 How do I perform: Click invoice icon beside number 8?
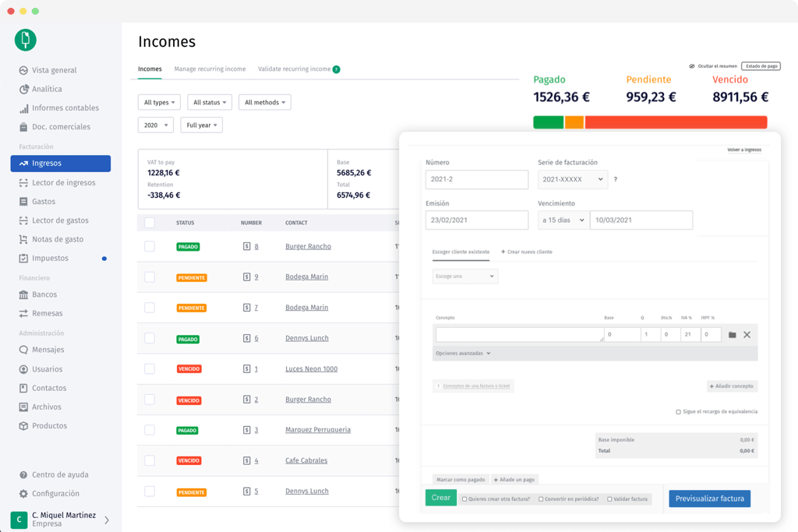[246, 247]
